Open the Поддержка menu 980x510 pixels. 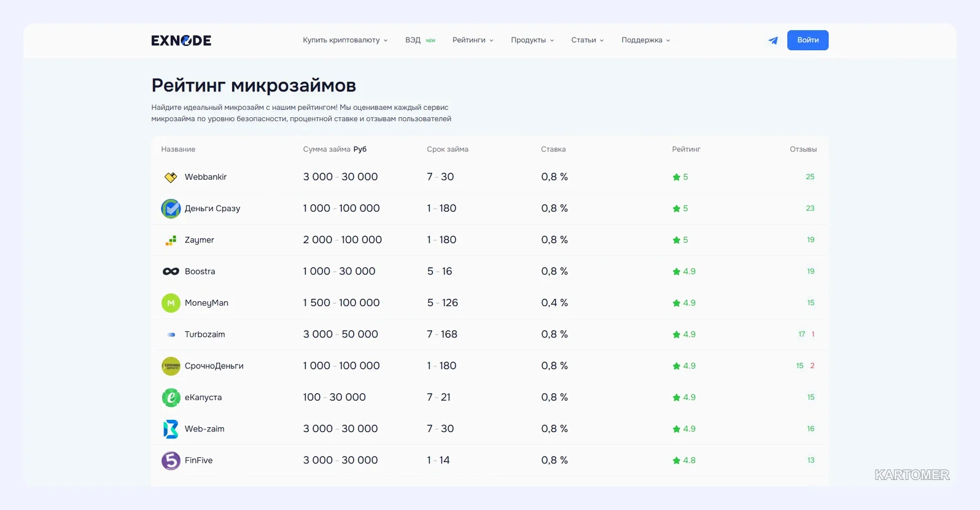tap(645, 41)
